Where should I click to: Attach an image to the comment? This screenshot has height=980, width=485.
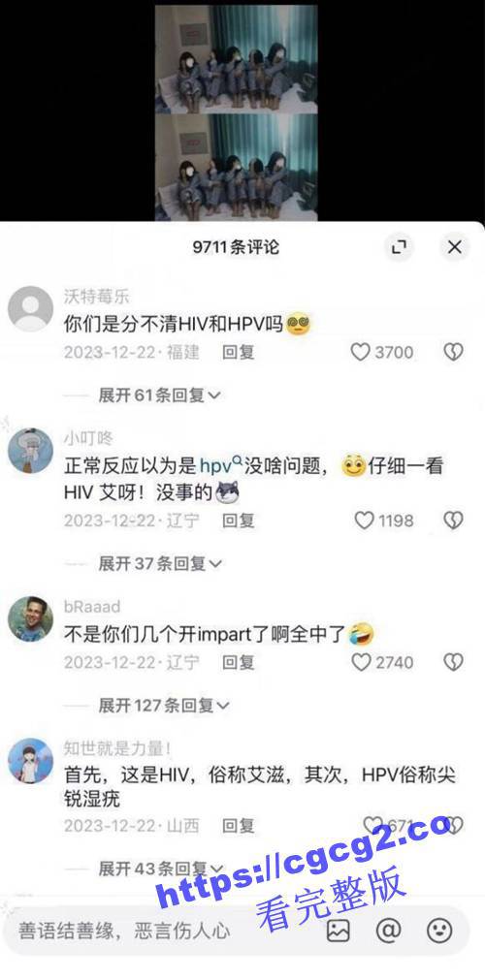[x=338, y=932]
